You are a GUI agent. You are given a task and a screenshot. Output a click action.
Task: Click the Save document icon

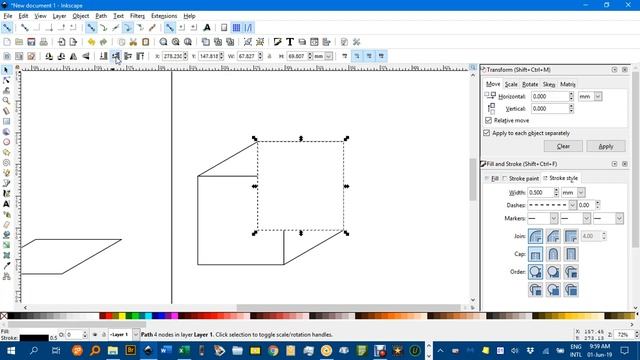[31, 42]
